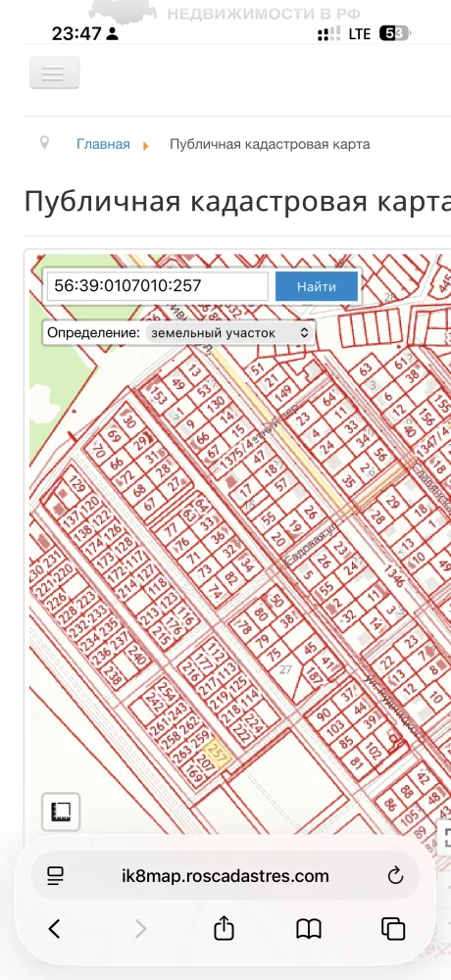Select parcel 240 on the cadastral map
This screenshot has width=451, height=980.
pos(135,657)
